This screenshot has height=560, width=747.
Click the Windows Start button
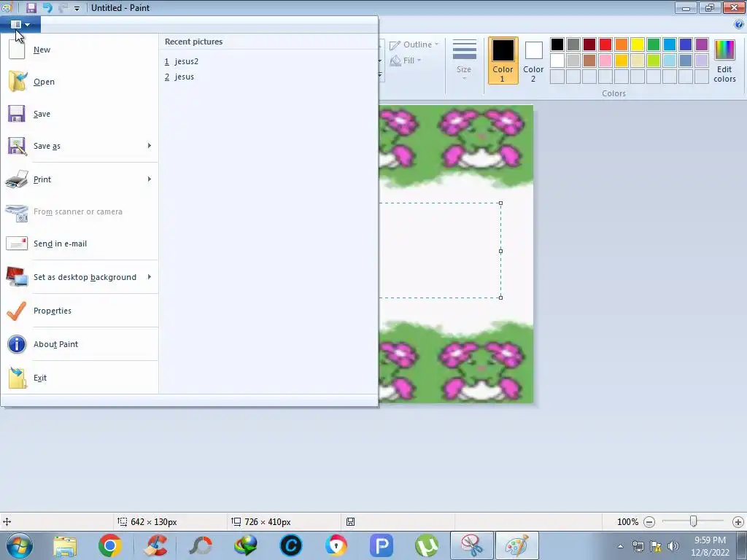[19, 545]
